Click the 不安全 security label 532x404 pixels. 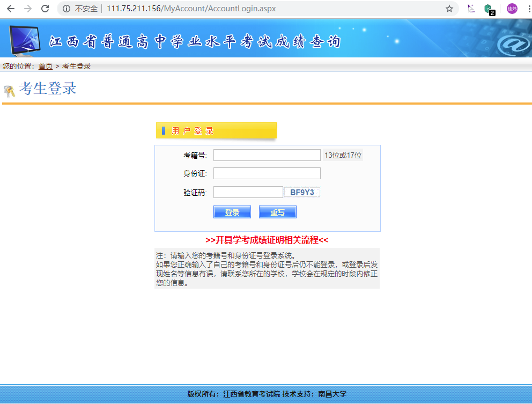point(86,9)
